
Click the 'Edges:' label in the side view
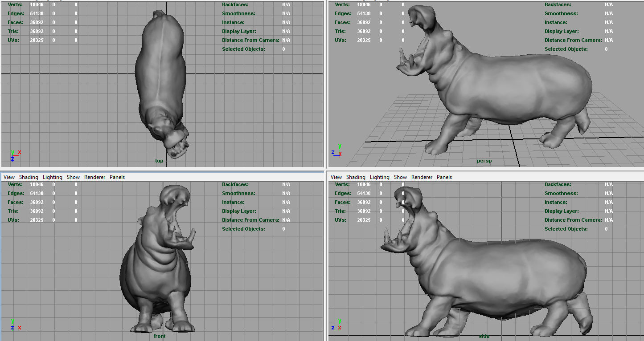342,193
